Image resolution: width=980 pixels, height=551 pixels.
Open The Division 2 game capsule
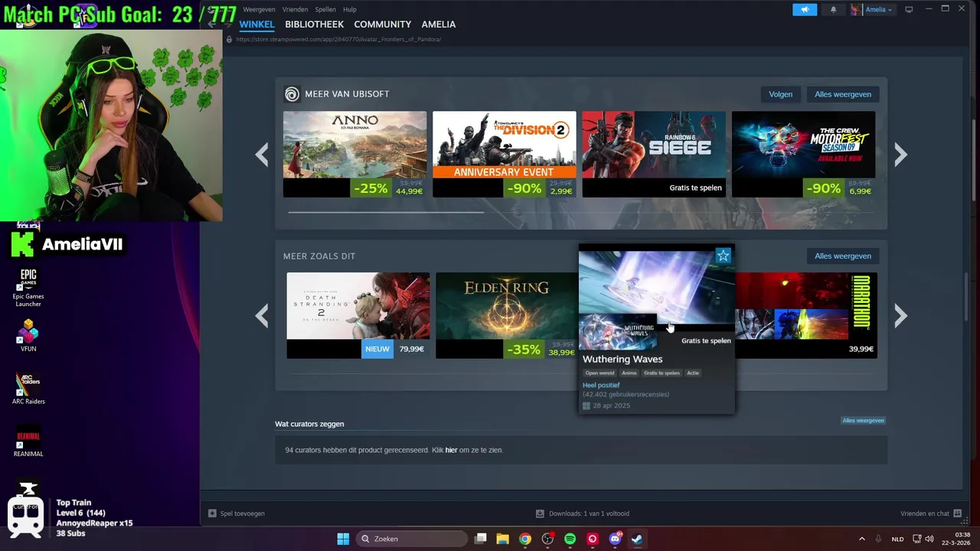tap(504, 155)
